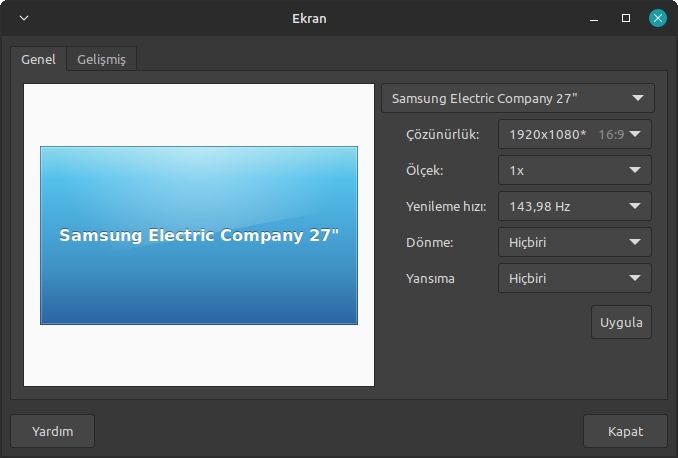Click the Çözünürlük: label
678x458 pixels.
click(x=442, y=135)
